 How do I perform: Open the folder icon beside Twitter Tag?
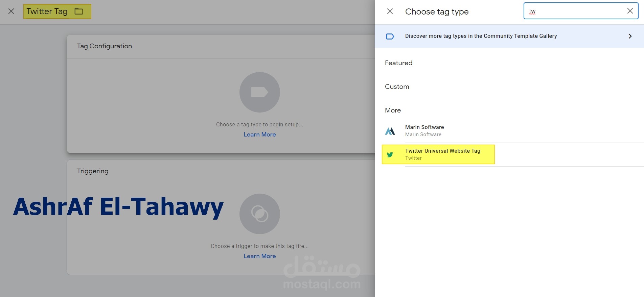(79, 11)
